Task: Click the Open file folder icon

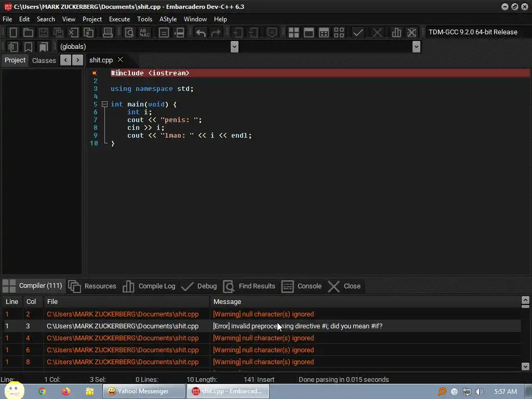Action: (x=28, y=33)
